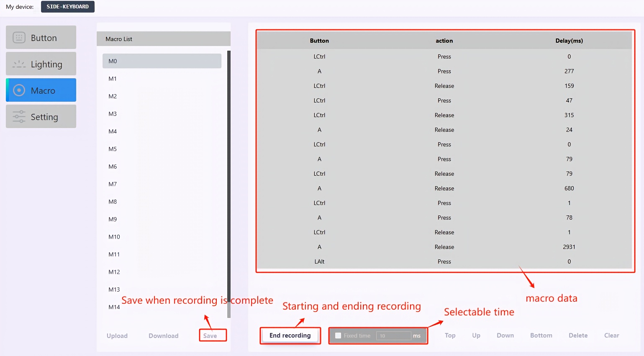Click the Setting tab sliders icon
Viewport: 644px width, 356px height.
pos(19,117)
